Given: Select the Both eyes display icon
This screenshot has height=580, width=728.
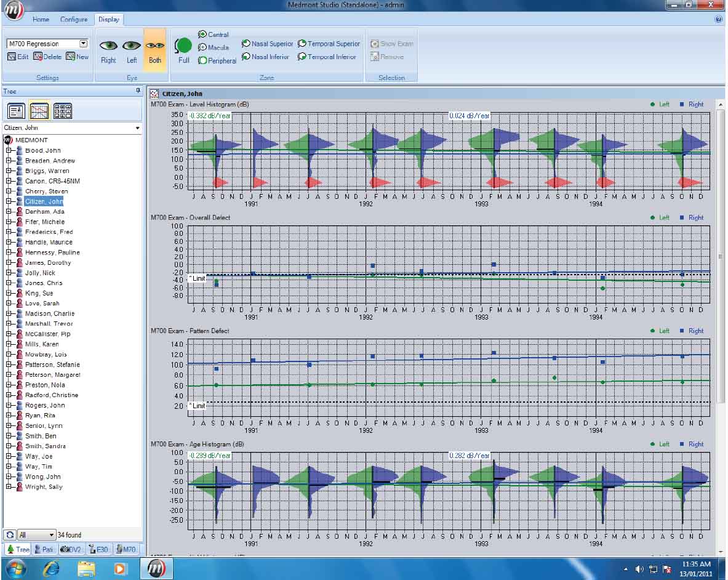Looking at the screenshot, I should click(x=155, y=46).
